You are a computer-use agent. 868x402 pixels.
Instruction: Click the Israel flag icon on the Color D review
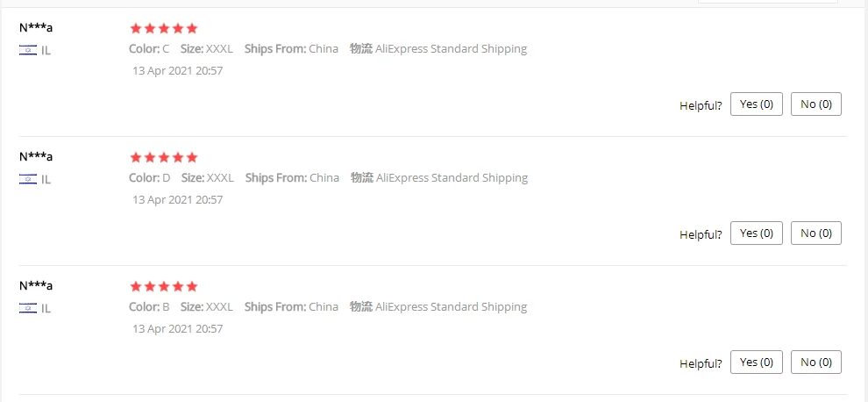(x=28, y=179)
